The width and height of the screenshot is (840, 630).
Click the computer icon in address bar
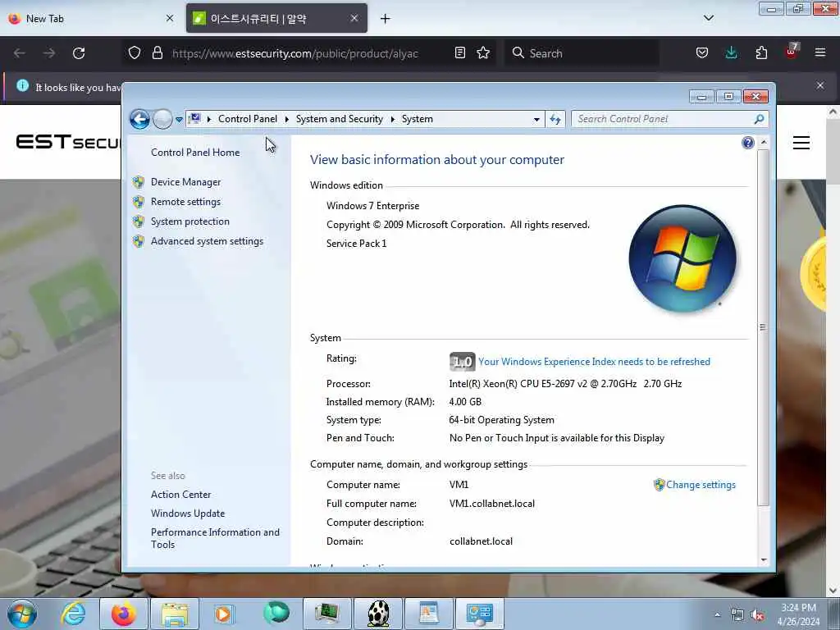click(195, 119)
